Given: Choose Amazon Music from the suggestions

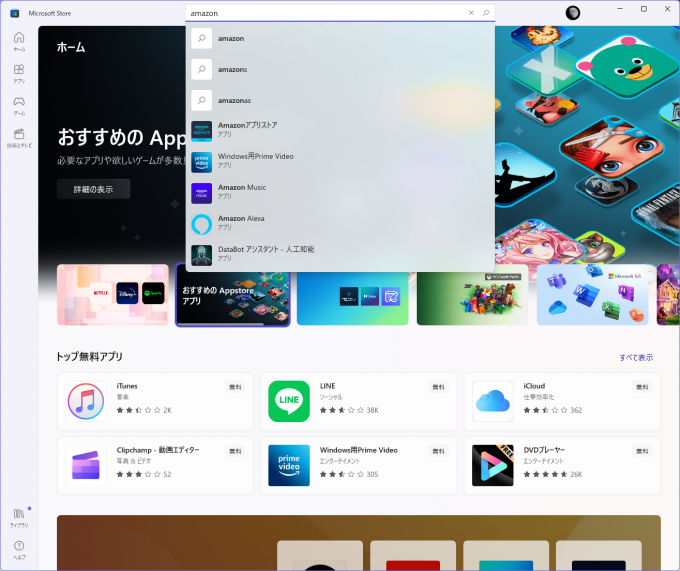Looking at the screenshot, I should point(340,193).
